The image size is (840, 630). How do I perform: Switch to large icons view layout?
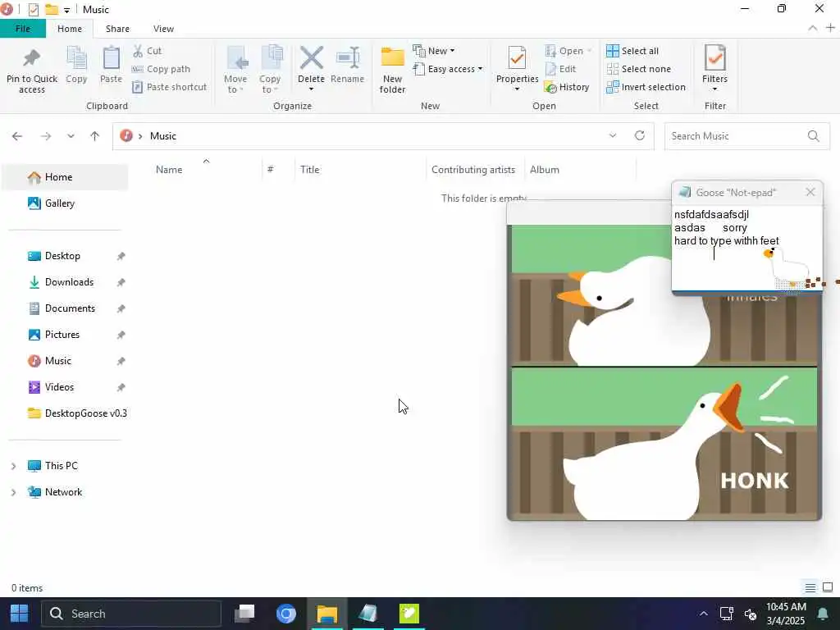click(x=828, y=587)
